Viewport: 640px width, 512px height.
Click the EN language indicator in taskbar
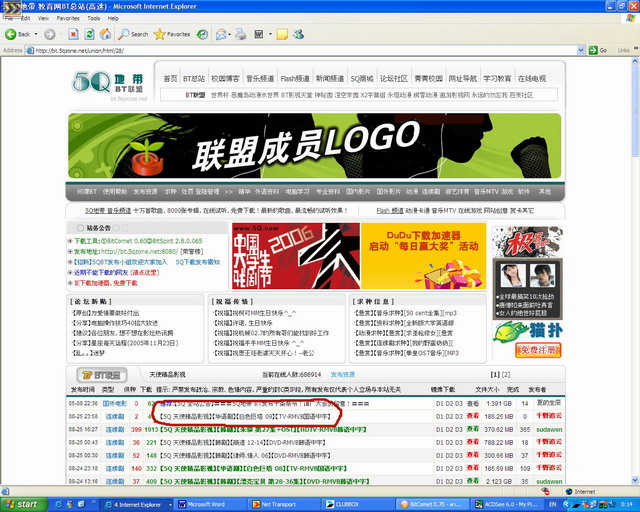(x=553, y=504)
